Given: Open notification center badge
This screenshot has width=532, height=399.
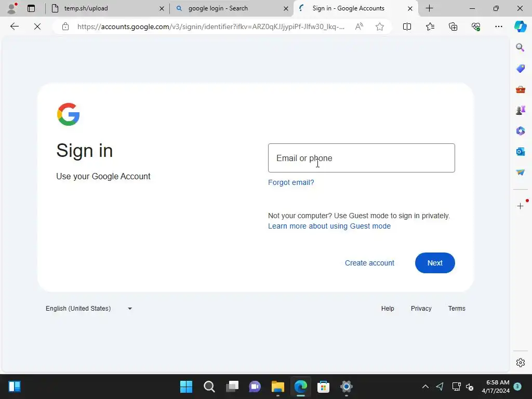Looking at the screenshot, I should coord(517,387).
